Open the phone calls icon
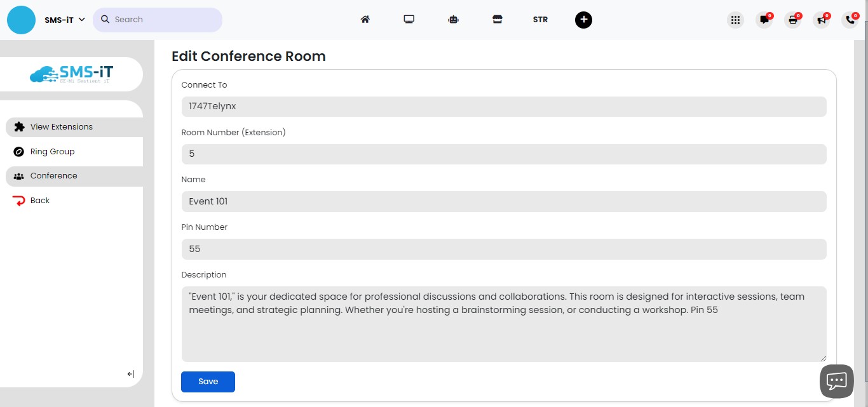Screen dimensions: 868x407 click(x=850, y=20)
